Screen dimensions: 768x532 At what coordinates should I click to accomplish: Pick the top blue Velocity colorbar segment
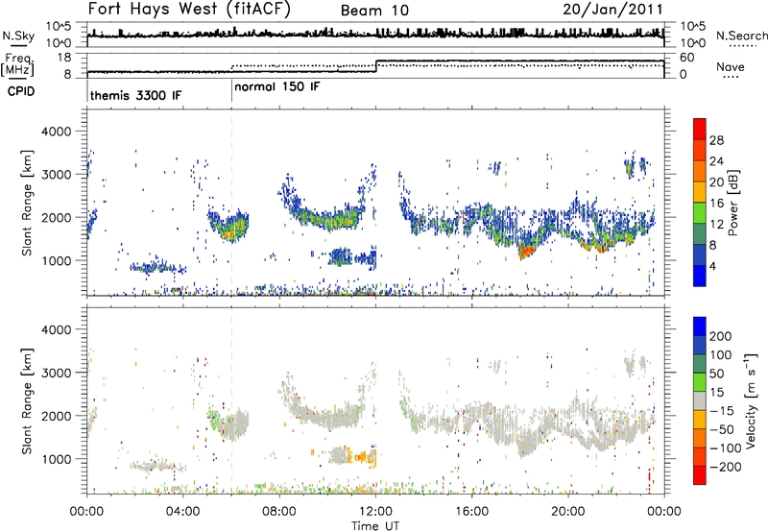[700, 326]
